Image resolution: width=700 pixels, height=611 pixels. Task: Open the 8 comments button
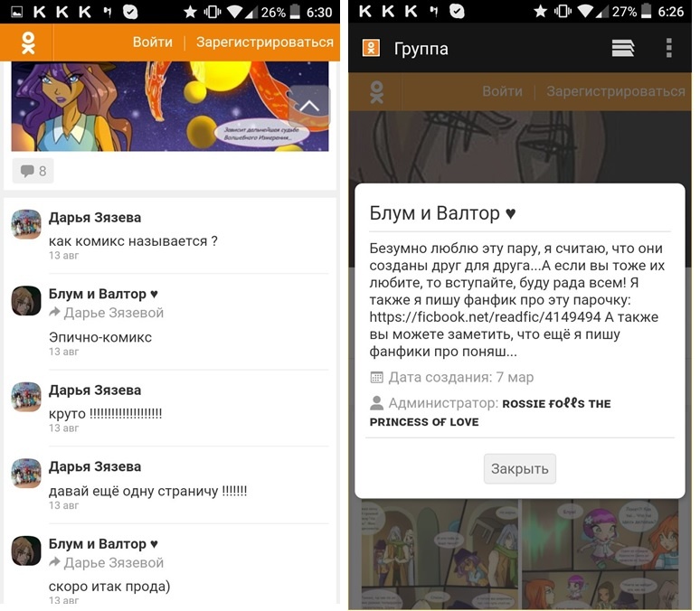coord(33,171)
